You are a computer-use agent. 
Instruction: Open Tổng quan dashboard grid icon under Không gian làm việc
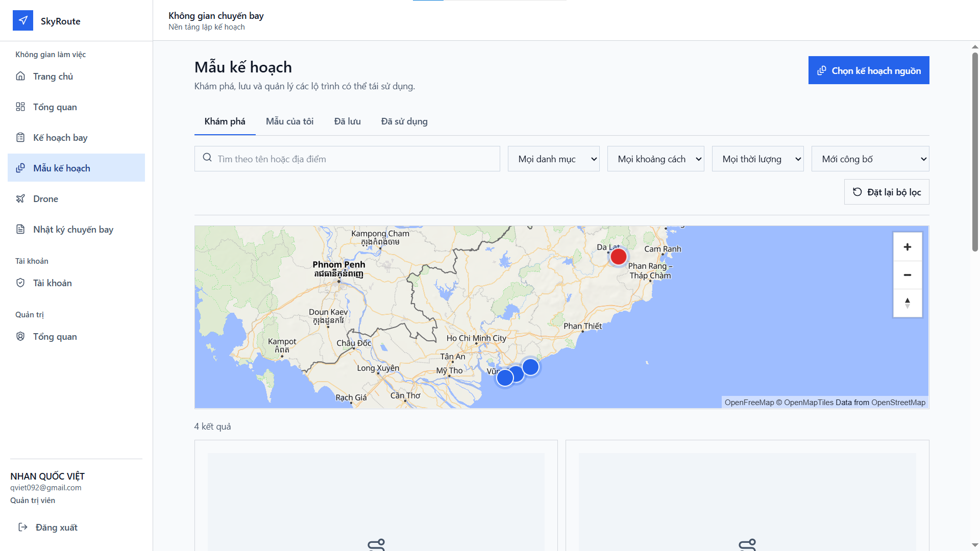coord(20,107)
